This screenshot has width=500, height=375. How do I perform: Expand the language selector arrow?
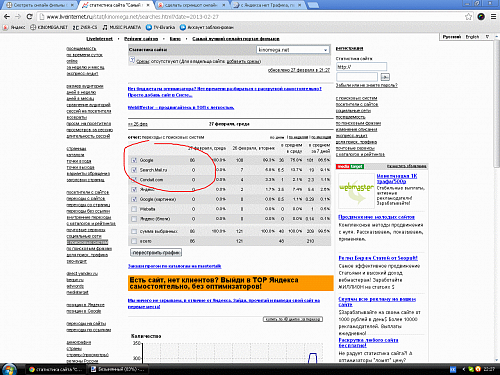click(x=487, y=37)
